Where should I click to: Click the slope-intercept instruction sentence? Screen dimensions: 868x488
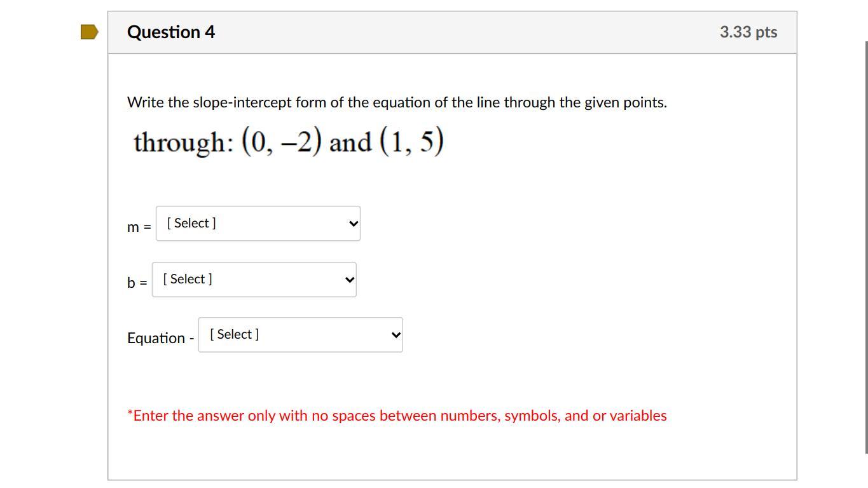(397, 102)
